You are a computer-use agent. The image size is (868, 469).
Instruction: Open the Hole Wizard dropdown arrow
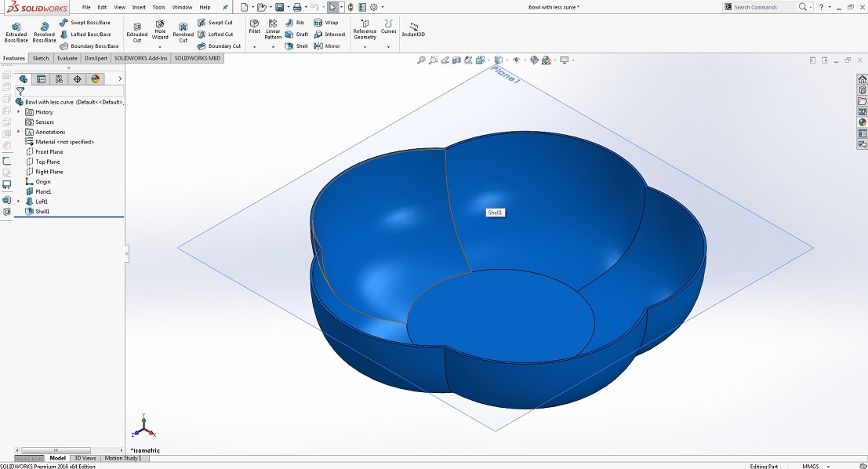160,47
